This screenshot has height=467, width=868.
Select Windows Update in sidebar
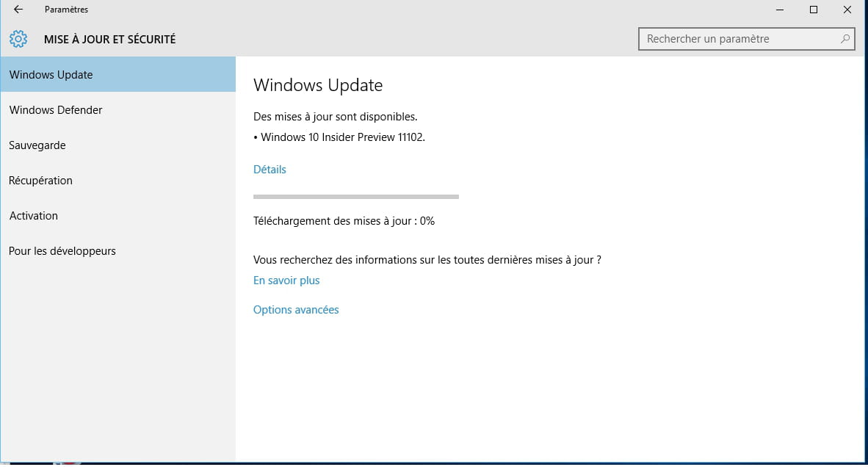[x=118, y=75]
